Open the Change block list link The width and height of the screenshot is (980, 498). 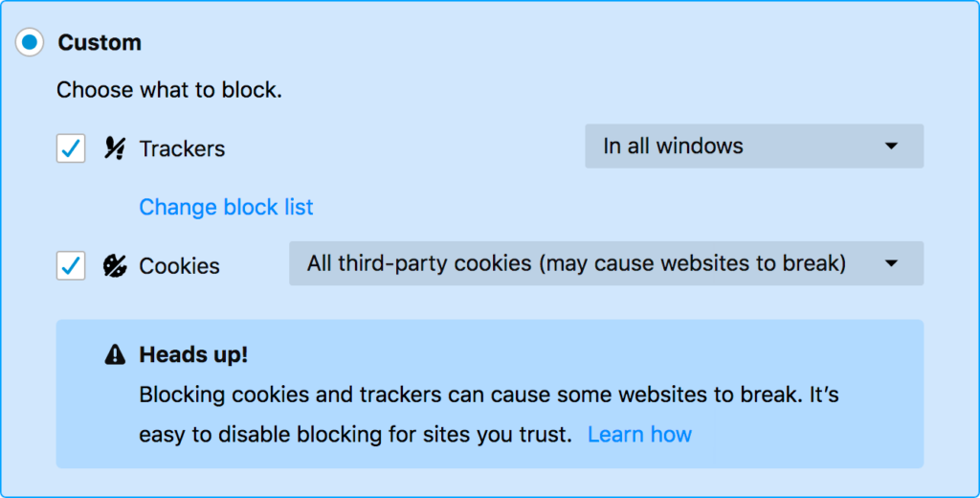[226, 207]
